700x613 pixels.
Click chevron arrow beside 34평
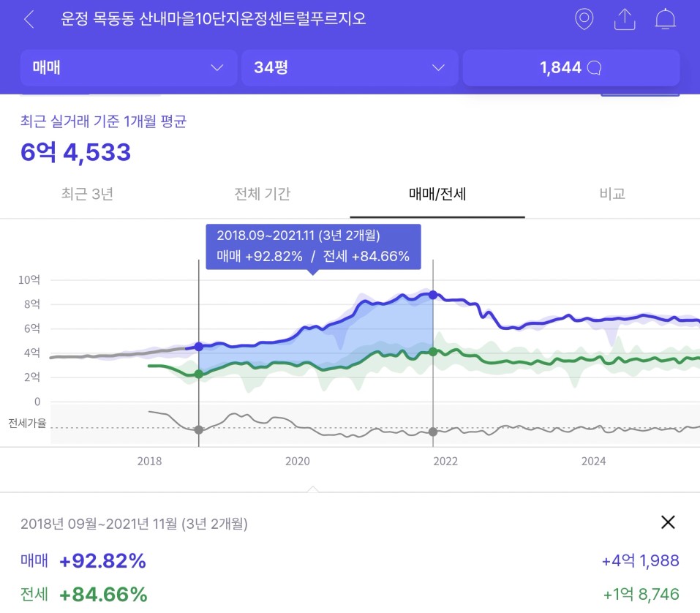click(x=438, y=68)
